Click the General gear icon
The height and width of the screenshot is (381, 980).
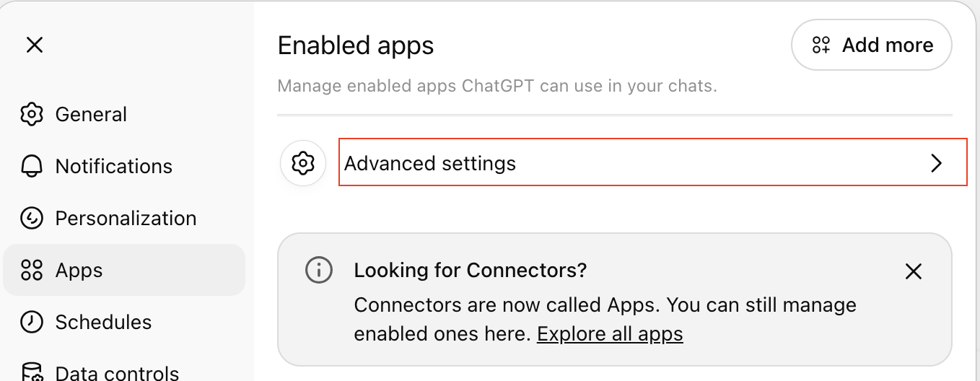[x=32, y=114]
